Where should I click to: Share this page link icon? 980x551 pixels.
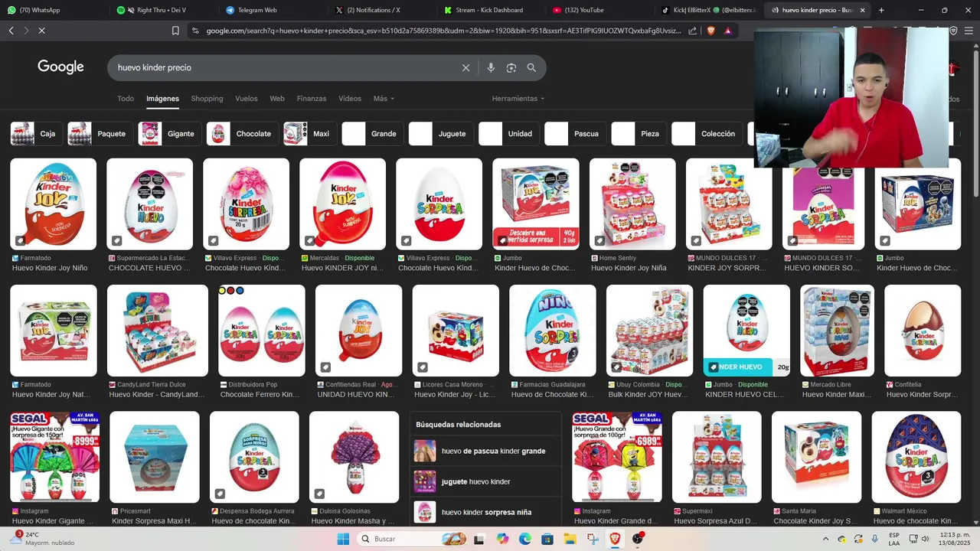point(693,31)
